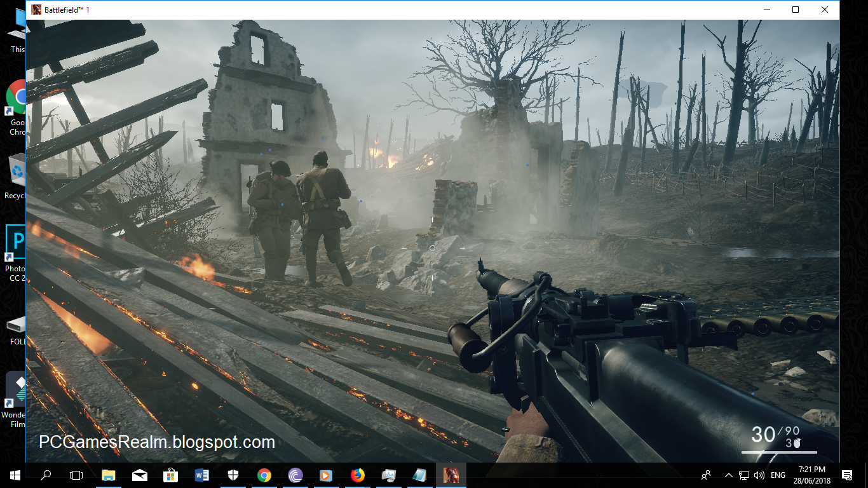Screen dimensions: 868x488
Task: Expand hidden system tray icons
Action: 729,475
